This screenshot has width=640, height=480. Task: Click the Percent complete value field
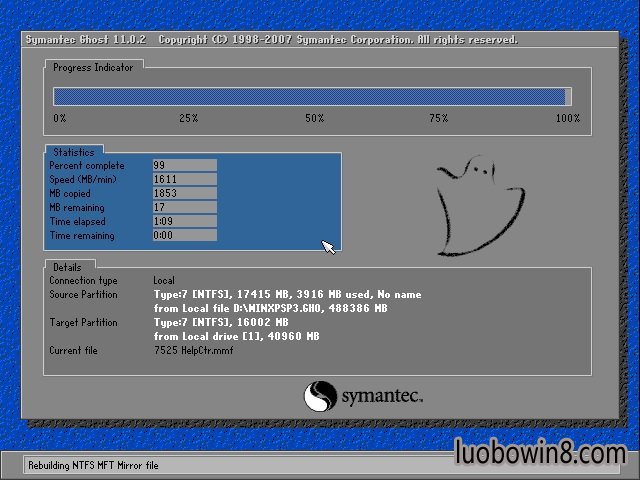click(184, 166)
